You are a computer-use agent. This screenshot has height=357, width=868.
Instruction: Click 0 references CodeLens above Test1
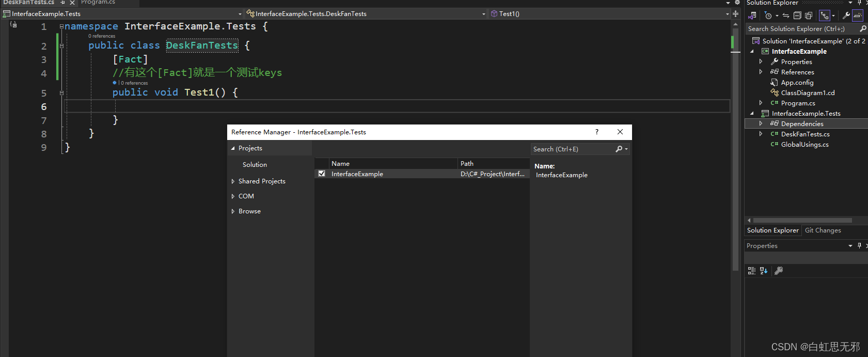tap(134, 83)
